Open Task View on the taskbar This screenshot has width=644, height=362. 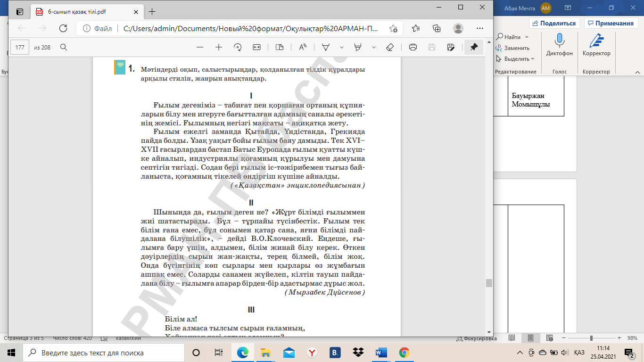(219, 353)
